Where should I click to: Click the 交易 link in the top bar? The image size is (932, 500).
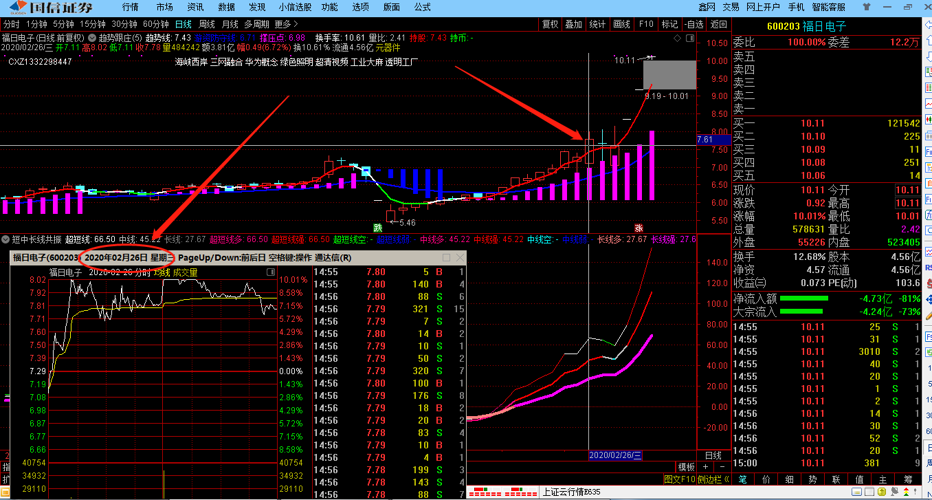[x=731, y=7]
